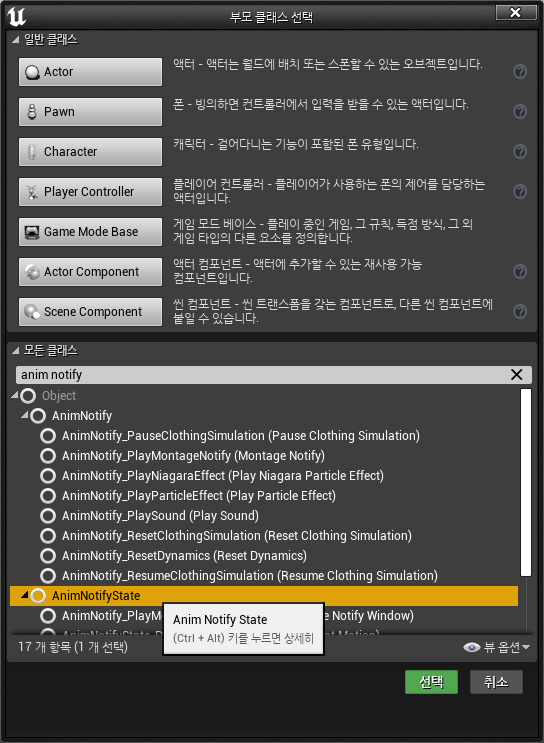Choose the Game Mode Base button
544x743 pixels.
(91, 232)
